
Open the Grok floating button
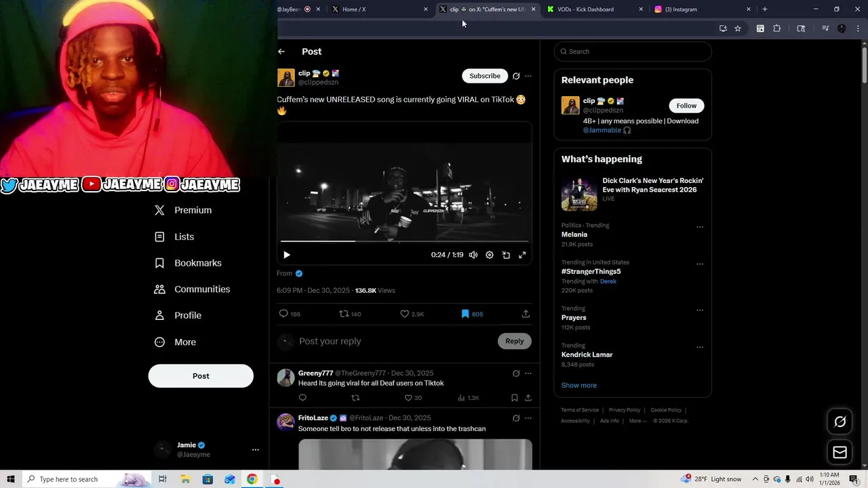point(840,422)
